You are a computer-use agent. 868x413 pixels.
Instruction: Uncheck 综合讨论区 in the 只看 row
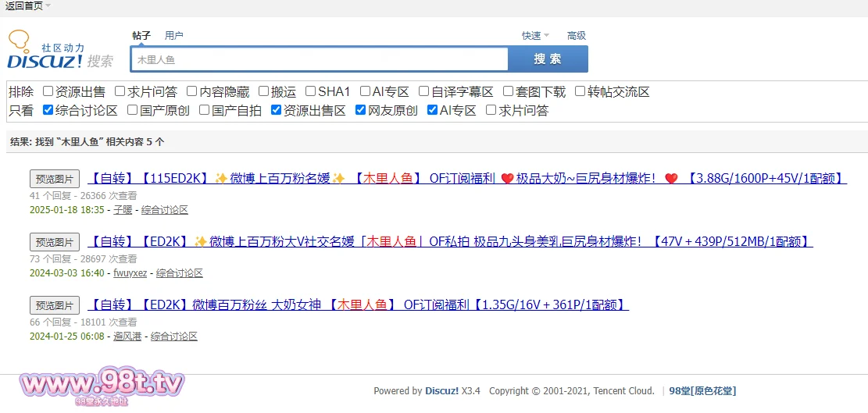pos(48,110)
